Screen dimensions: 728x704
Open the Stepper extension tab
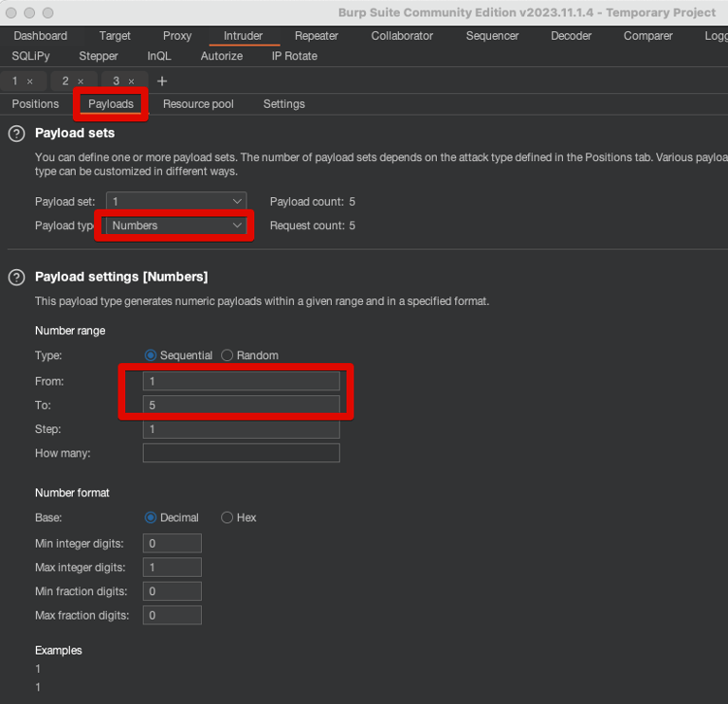99,56
